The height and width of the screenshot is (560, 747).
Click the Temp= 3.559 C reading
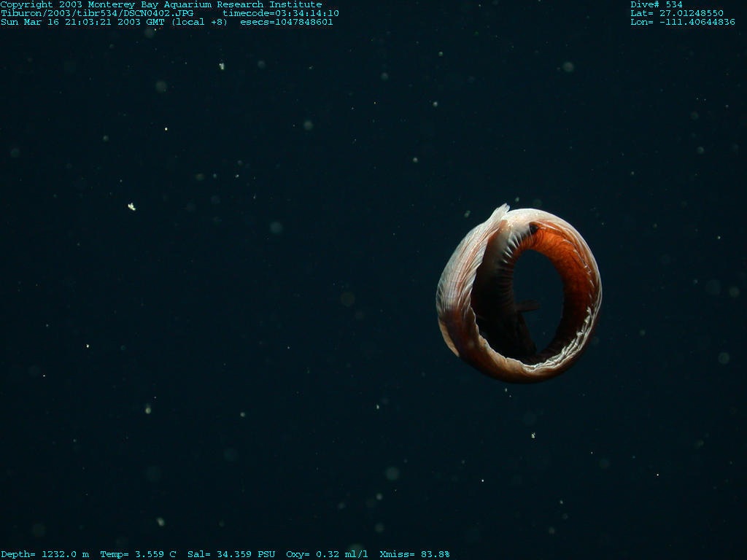point(138,554)
